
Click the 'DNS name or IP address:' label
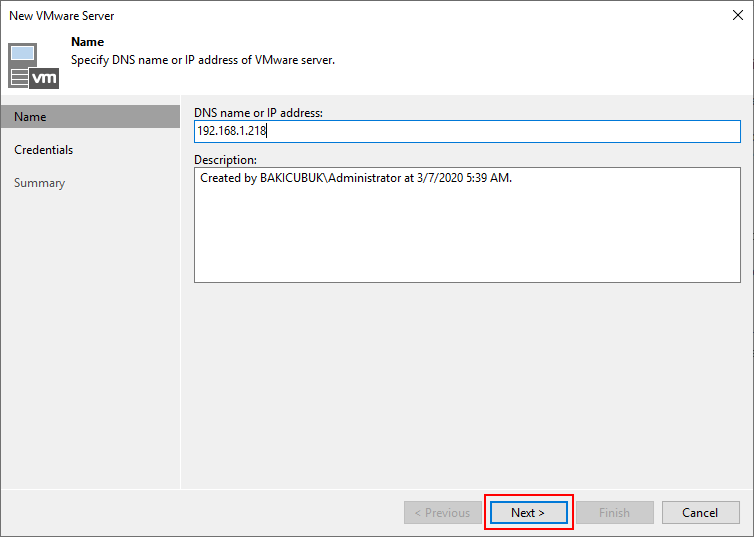tap(258, 113)
